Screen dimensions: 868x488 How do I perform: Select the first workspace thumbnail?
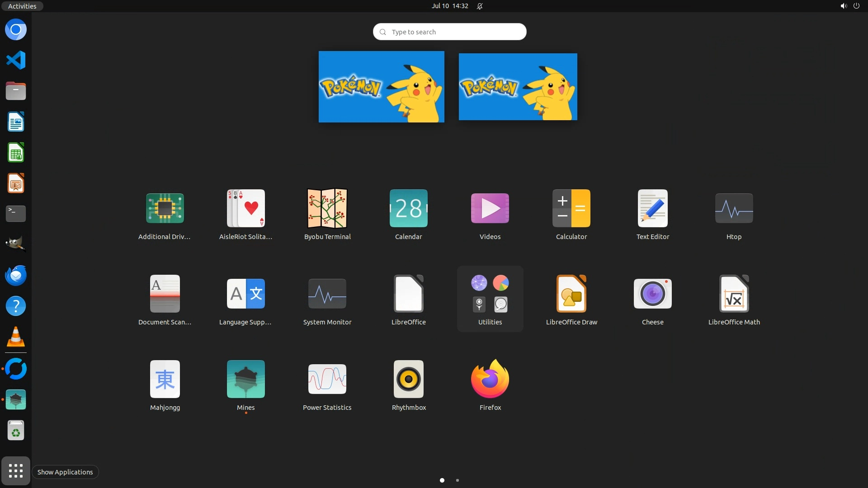click(381, 87)
